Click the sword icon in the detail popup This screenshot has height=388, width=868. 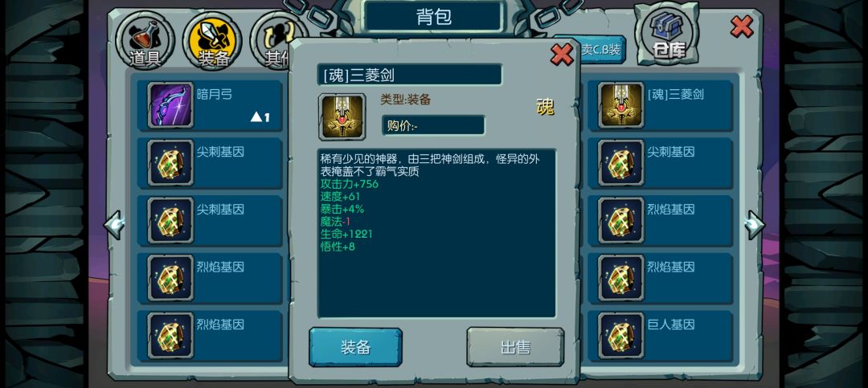point(342,116)
